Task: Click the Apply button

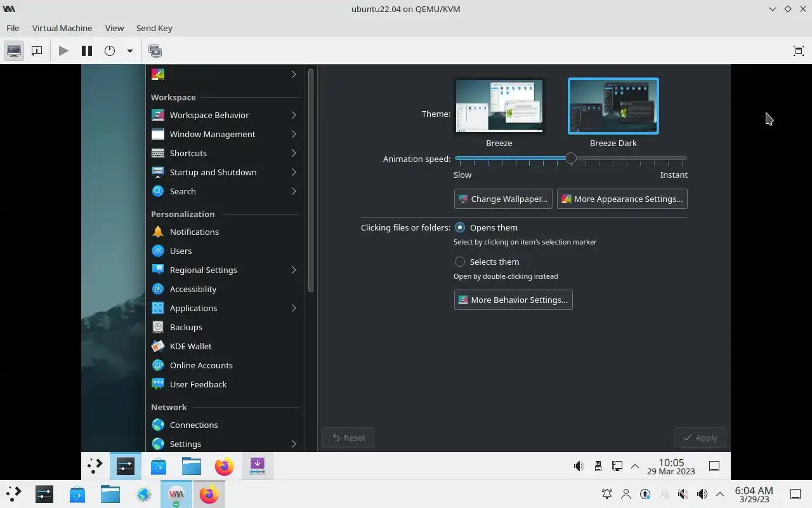Action: pyautogui.click(x=700, y=438)
